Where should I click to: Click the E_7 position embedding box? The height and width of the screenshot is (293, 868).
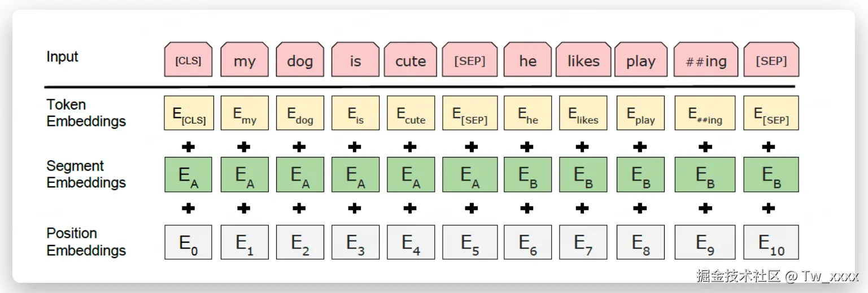click(583, 242)
